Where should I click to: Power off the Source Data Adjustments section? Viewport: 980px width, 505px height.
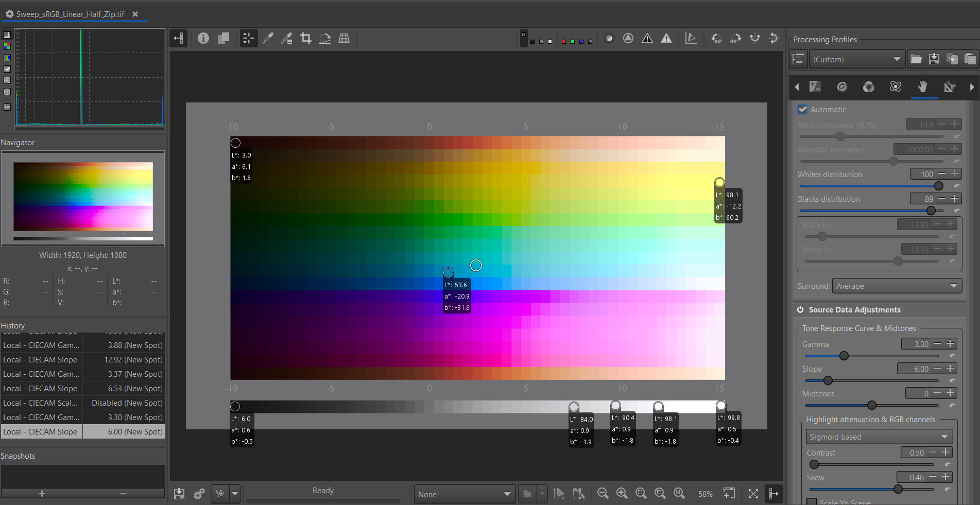[800, 310]
